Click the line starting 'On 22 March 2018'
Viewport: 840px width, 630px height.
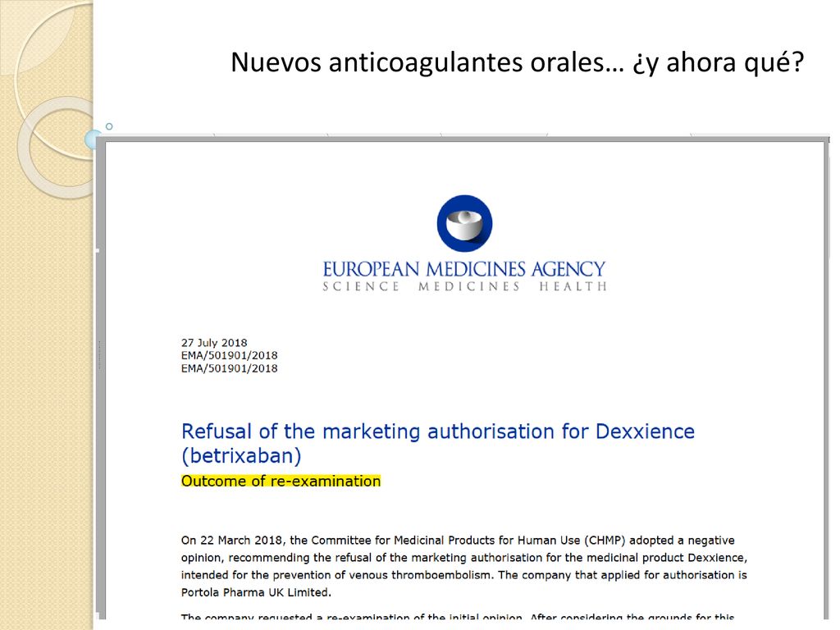[458, 540]
